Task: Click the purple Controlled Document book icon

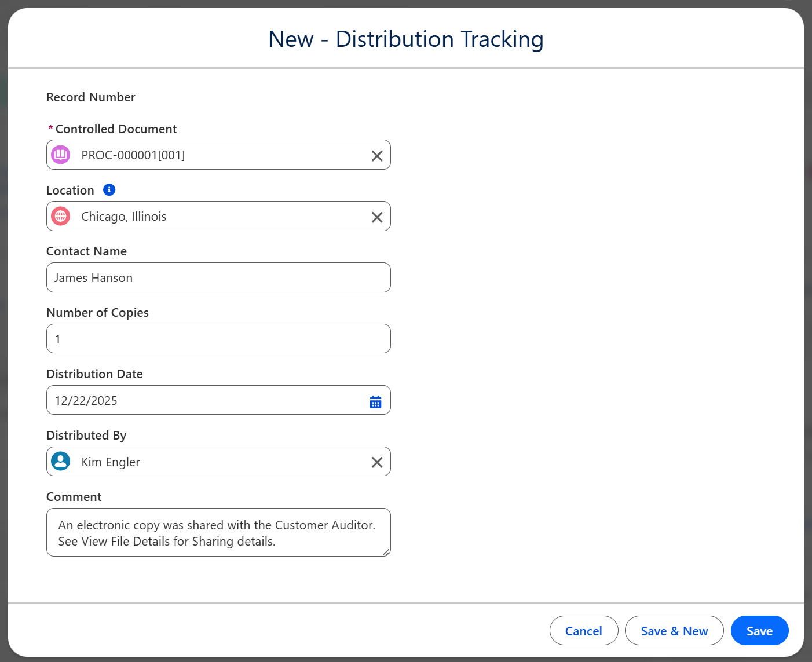Action: 61,155
